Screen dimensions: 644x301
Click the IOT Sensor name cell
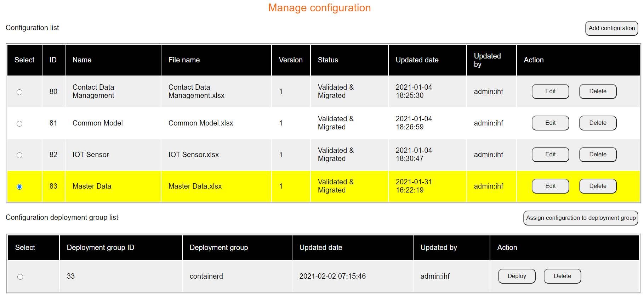click(113, 155)
